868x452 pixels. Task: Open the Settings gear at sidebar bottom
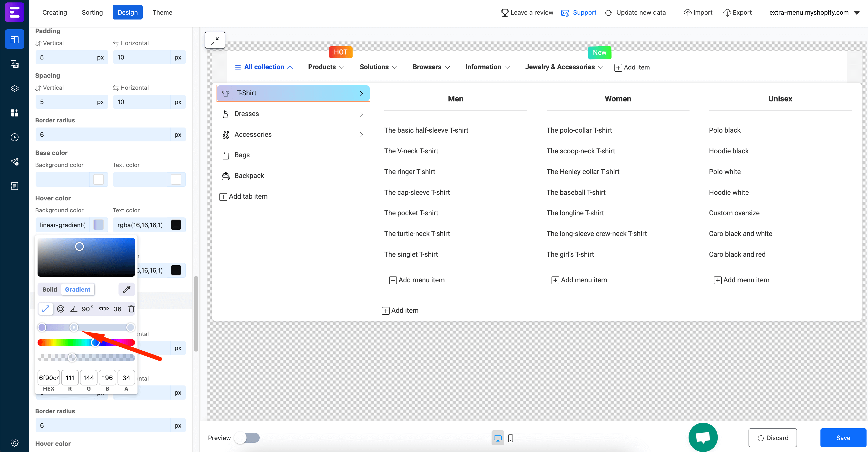tap(14, 442)
